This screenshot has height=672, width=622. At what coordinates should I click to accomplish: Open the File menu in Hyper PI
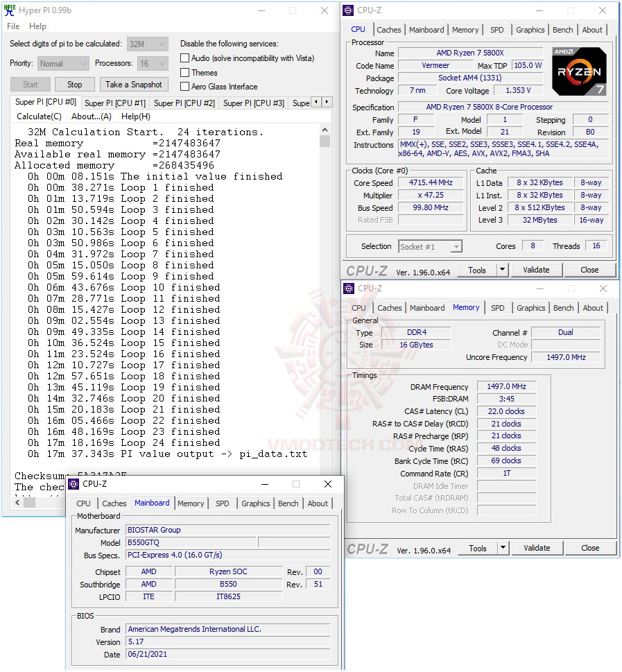tap(13, 26)
